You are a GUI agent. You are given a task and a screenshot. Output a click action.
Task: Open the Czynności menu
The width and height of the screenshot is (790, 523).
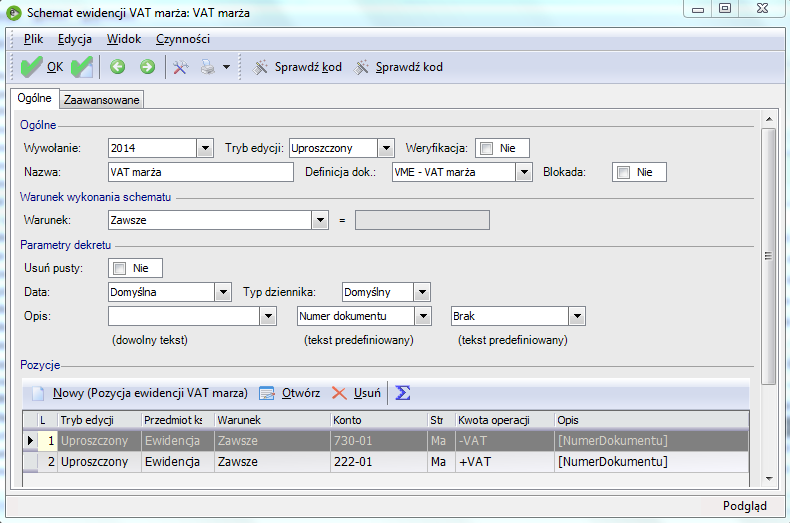tap(182, 39)
